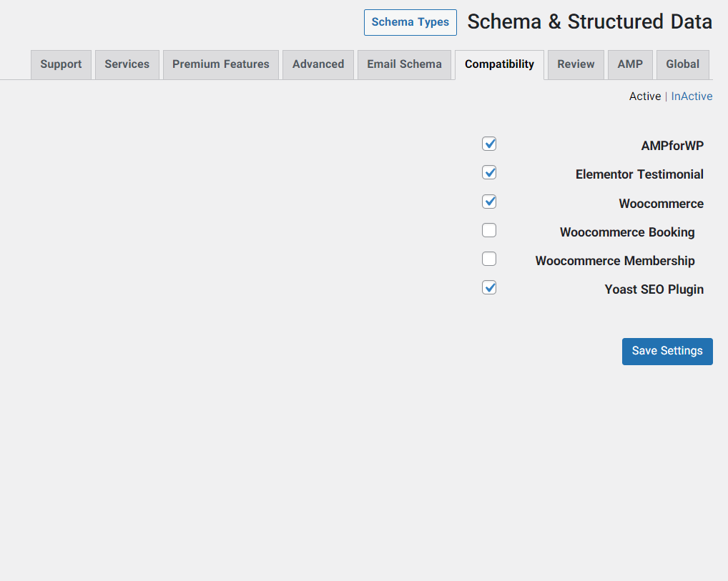Switch to the AMP tab
The height and width of the screenshot is (581, 728).
pyautogui.click(x=630, y=64)
